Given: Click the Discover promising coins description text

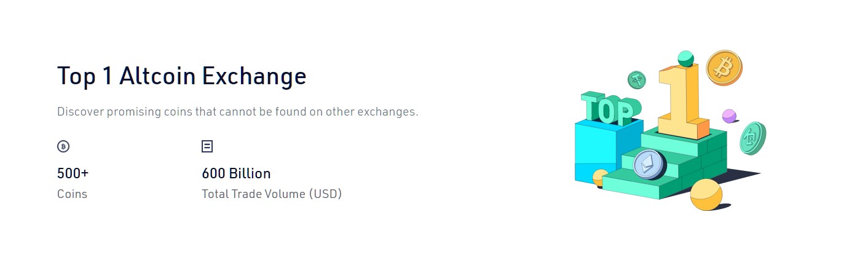Looking at the screenshot, I should tap(237, 112).
